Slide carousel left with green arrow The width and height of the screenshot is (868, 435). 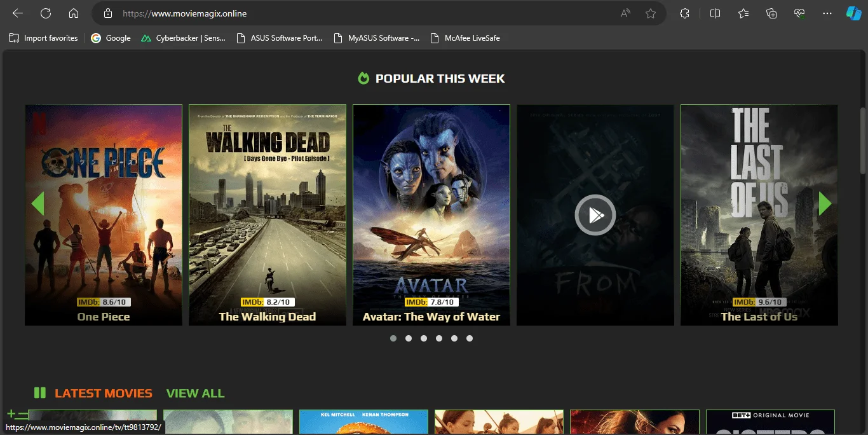[37, 204]
